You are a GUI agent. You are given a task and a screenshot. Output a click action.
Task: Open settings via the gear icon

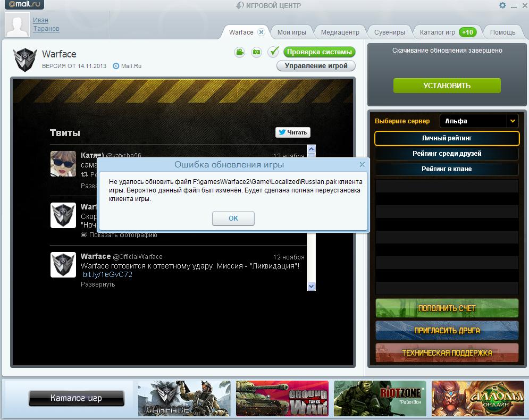point(502,5)
